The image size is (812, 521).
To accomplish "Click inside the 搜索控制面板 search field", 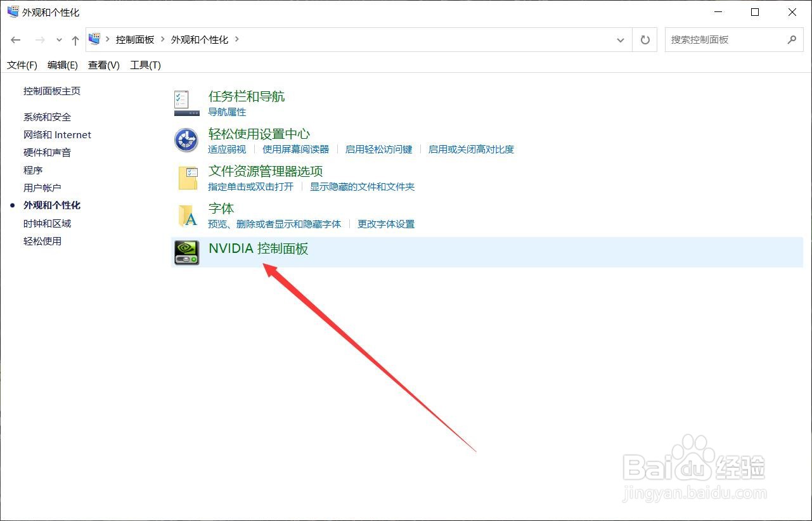I will pos(723,39).
